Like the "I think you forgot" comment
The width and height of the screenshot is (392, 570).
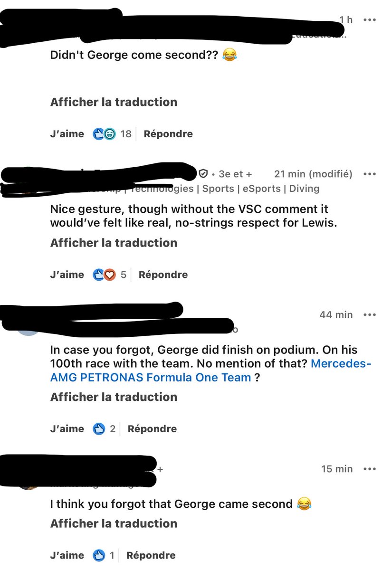click(x=67, y=555)
